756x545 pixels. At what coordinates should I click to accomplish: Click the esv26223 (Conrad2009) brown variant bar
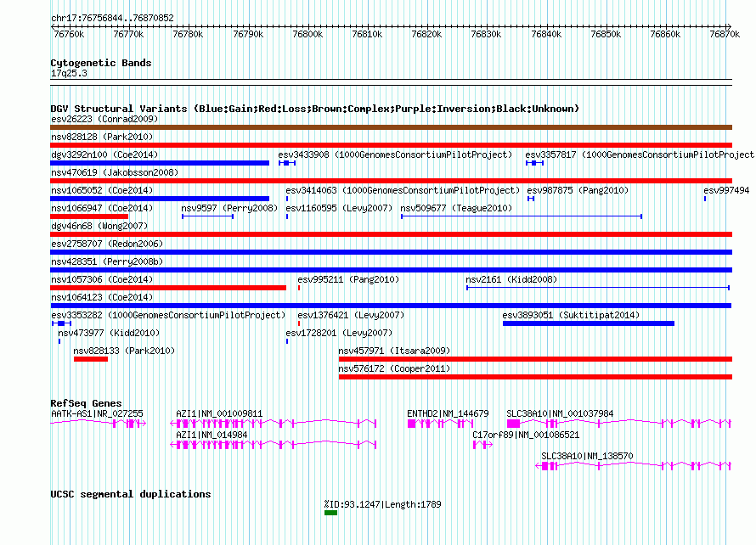tap(391, 127)
